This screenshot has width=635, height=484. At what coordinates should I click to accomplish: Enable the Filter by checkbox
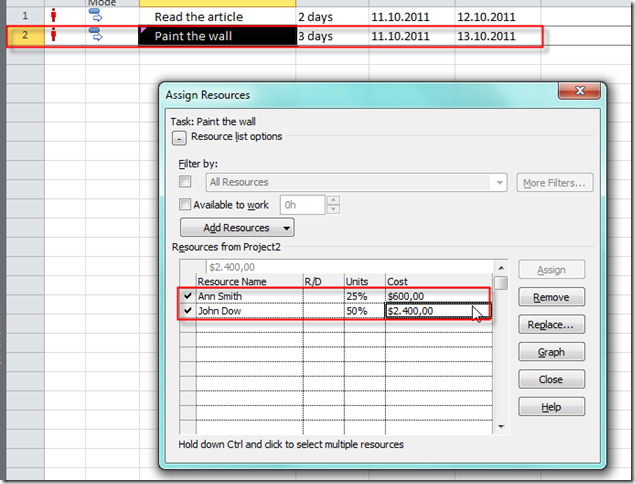tap(185, 182)
